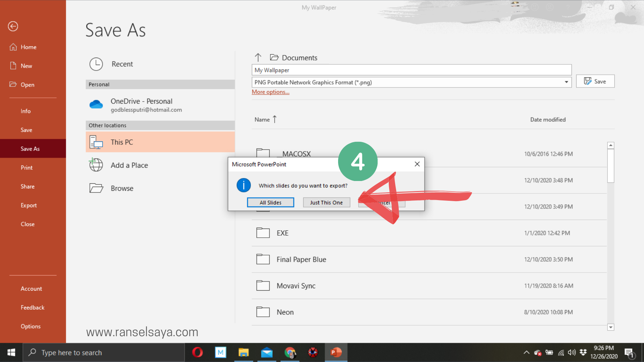
Task: Click the All Slides button
Action: 270,202
